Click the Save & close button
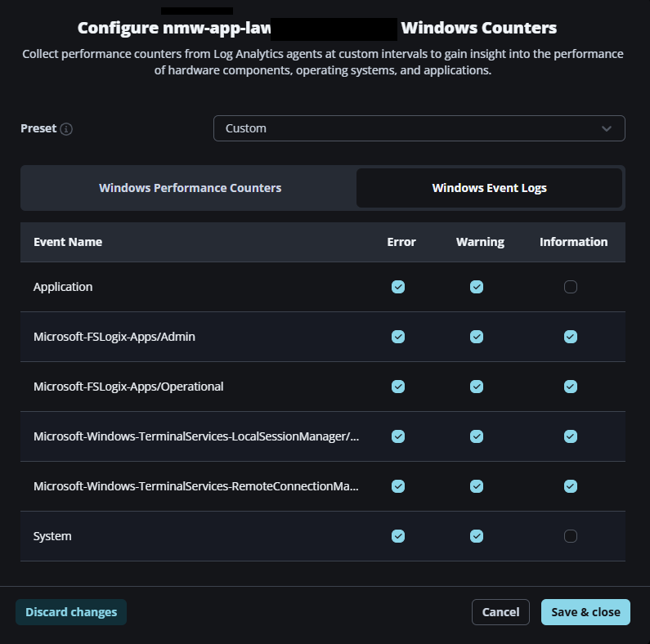 [585, 612]
